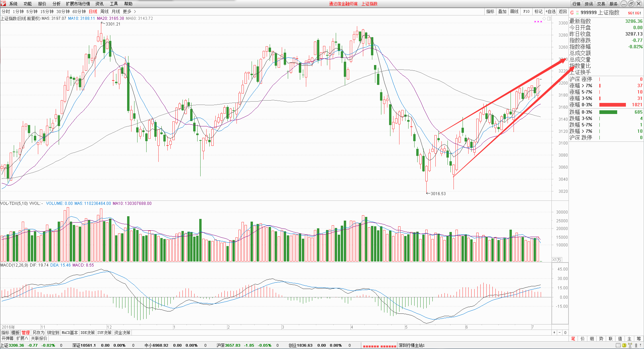Switch to 分时 chart period
The image size is (644, 349).
6,11
